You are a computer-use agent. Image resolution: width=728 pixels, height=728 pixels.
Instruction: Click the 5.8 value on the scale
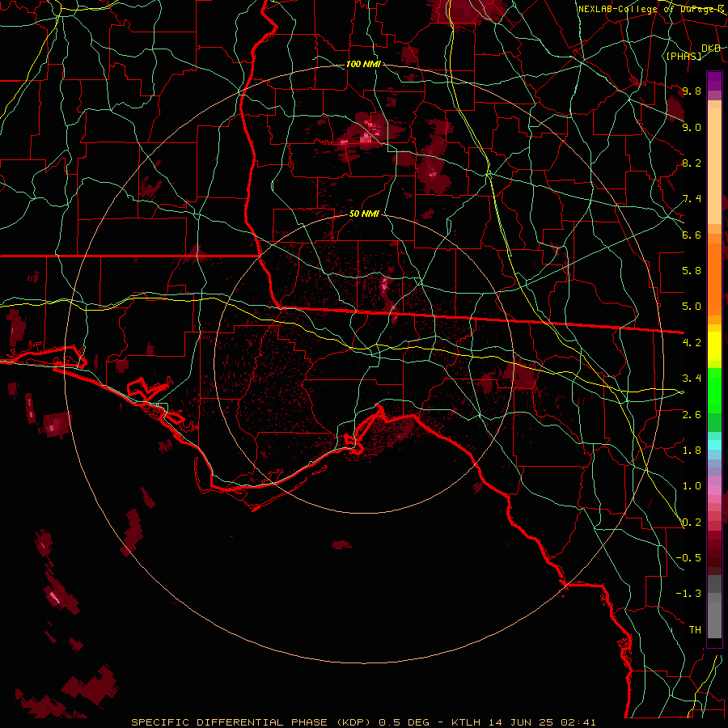pos(692,271)
